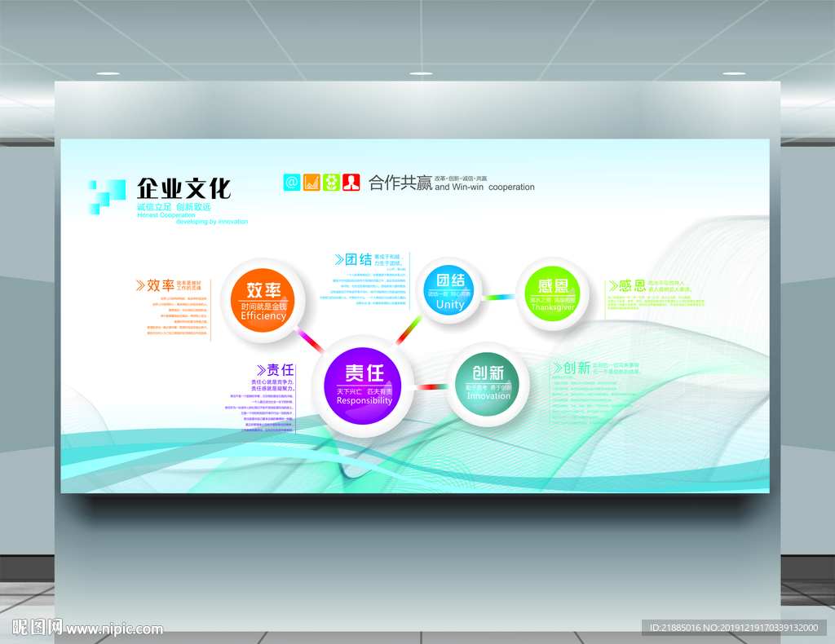
Task: Select the orange 效率 Efficiency circle
Action: pyautogui.click(x=263, y=301)
